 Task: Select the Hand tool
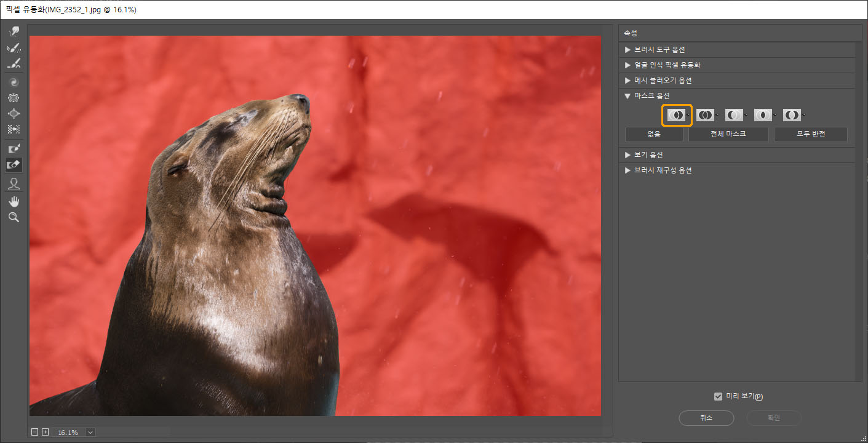[14, 201]
